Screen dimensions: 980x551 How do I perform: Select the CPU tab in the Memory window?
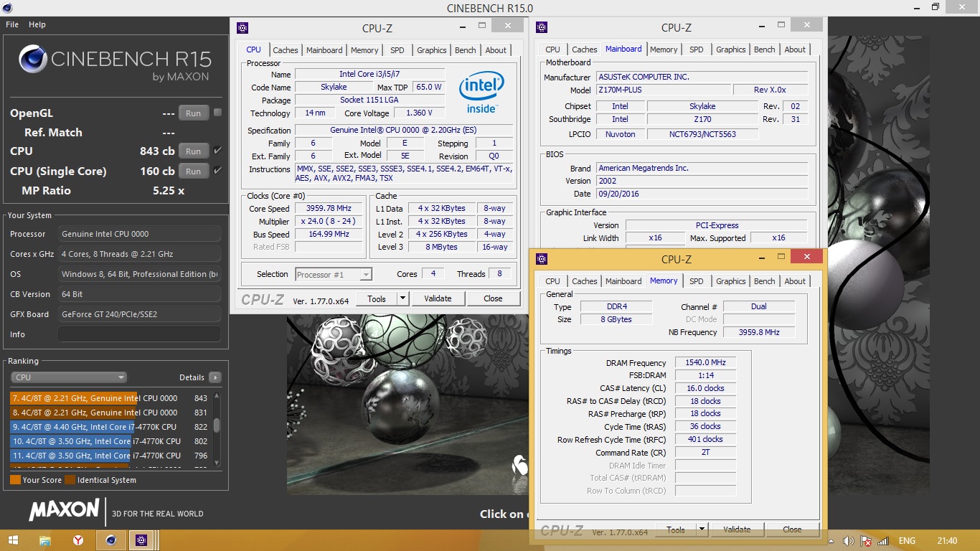click(552, 281)
